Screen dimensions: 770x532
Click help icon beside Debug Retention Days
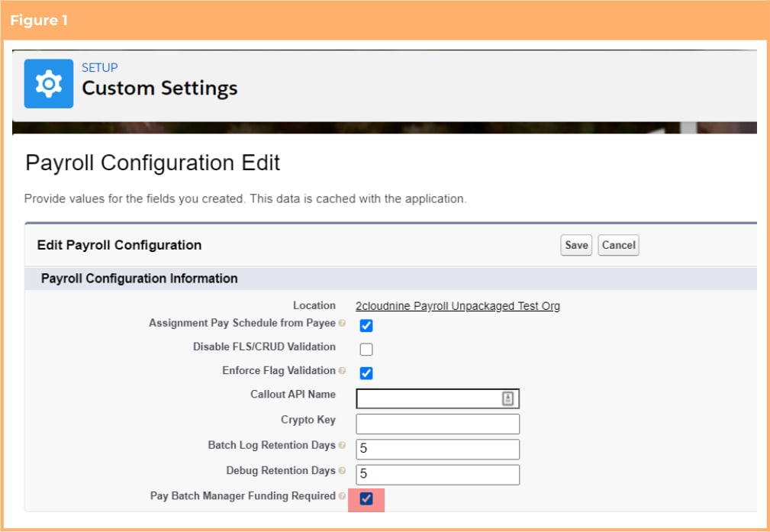pyautogui.click(x=343, y=471)
